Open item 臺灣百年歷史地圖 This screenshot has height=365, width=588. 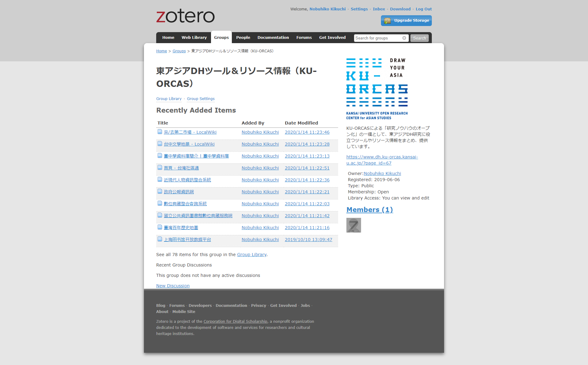point(181,228)
